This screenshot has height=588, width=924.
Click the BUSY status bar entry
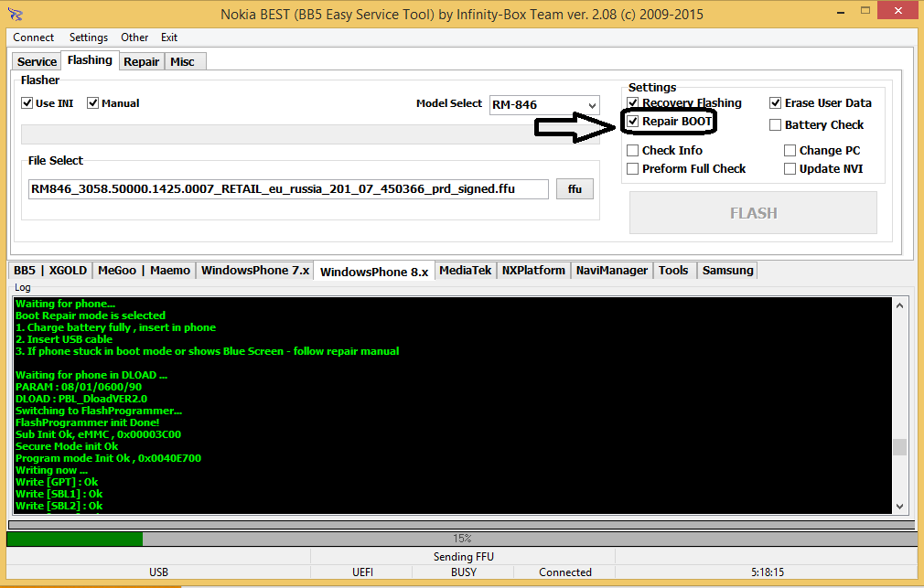tap(464, 572)
